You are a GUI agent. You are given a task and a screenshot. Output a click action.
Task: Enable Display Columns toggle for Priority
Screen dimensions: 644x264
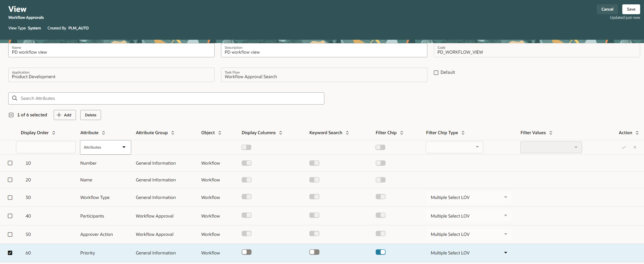tap(247, 252)
